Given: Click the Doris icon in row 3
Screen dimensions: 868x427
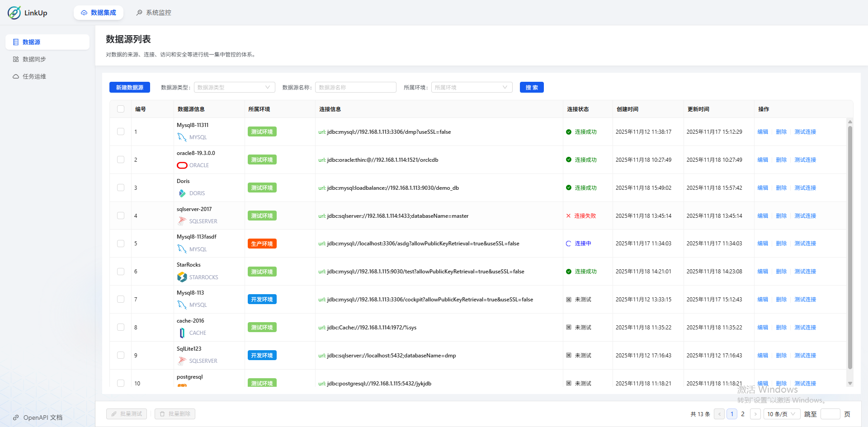Looking at the screenshot, I should coord(182,193).
